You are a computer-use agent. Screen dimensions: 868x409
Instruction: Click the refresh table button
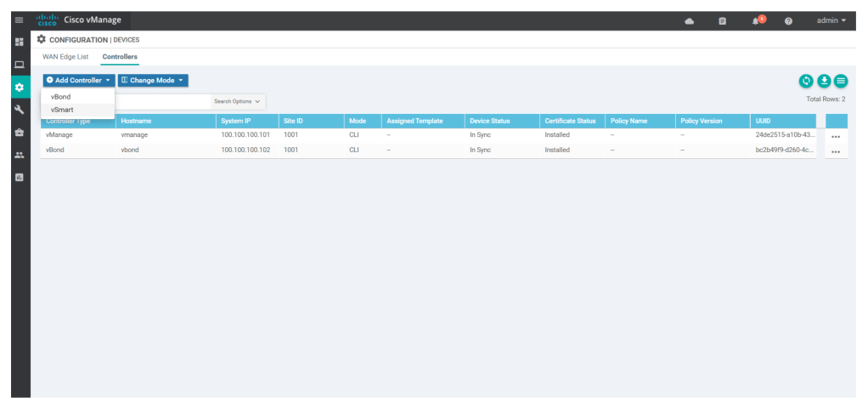(x=806, y=81)
